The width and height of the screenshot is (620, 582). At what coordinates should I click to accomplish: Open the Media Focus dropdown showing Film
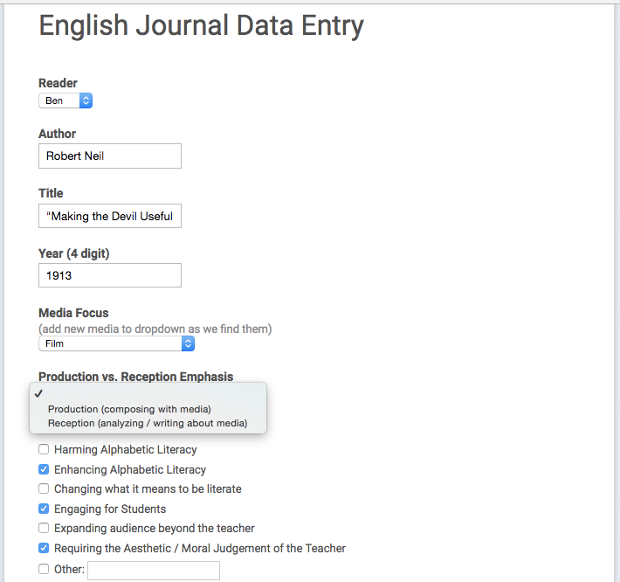point(116,344)
